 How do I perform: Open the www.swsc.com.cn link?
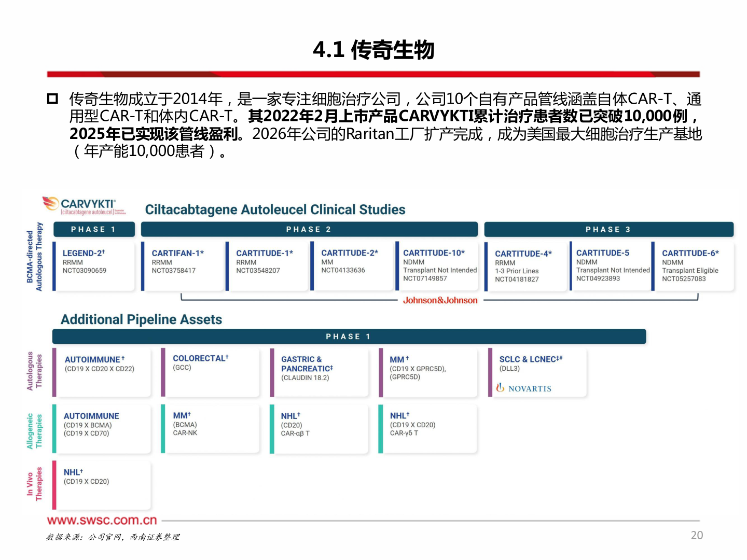102,520
